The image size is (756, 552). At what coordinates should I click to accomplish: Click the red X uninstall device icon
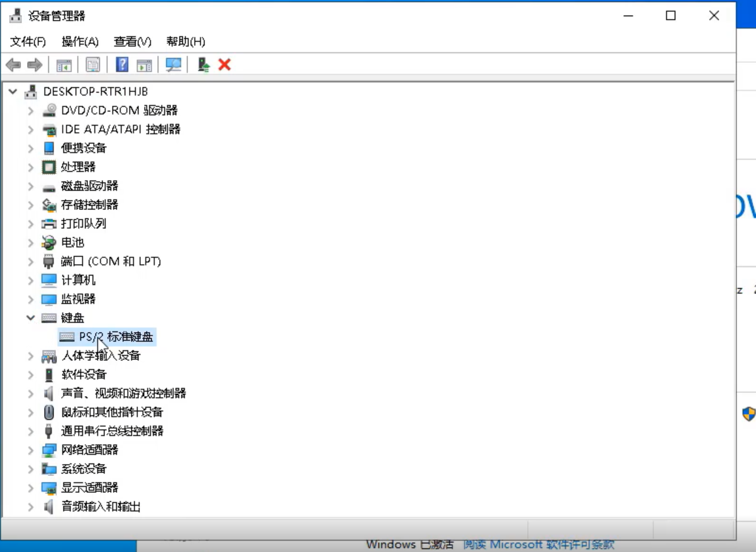tap(225, 65)
